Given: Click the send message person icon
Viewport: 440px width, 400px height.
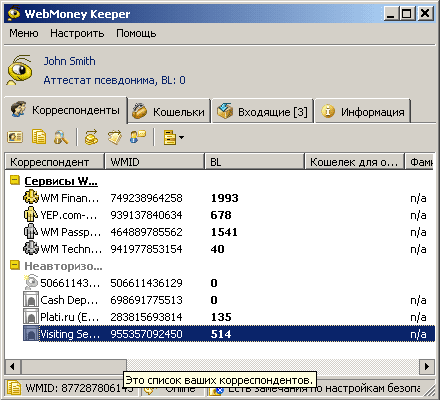Looking at the screenshot, I should pos(138,137).
